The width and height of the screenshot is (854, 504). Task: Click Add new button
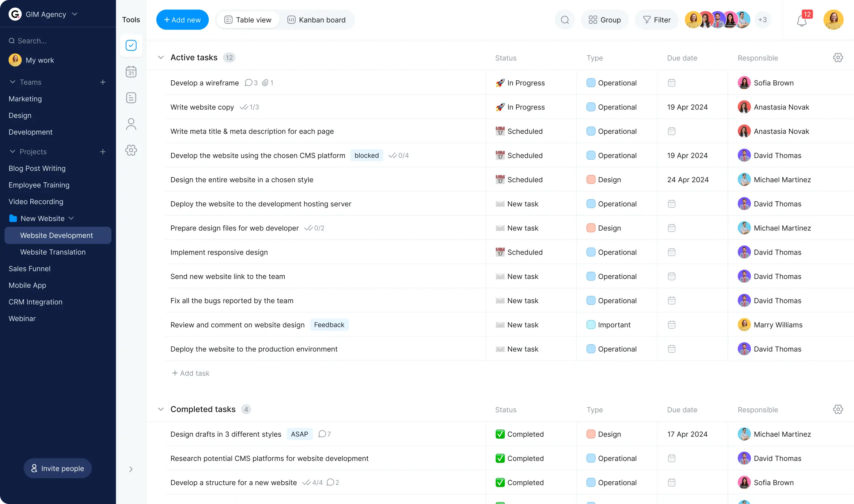coord(182,20)
